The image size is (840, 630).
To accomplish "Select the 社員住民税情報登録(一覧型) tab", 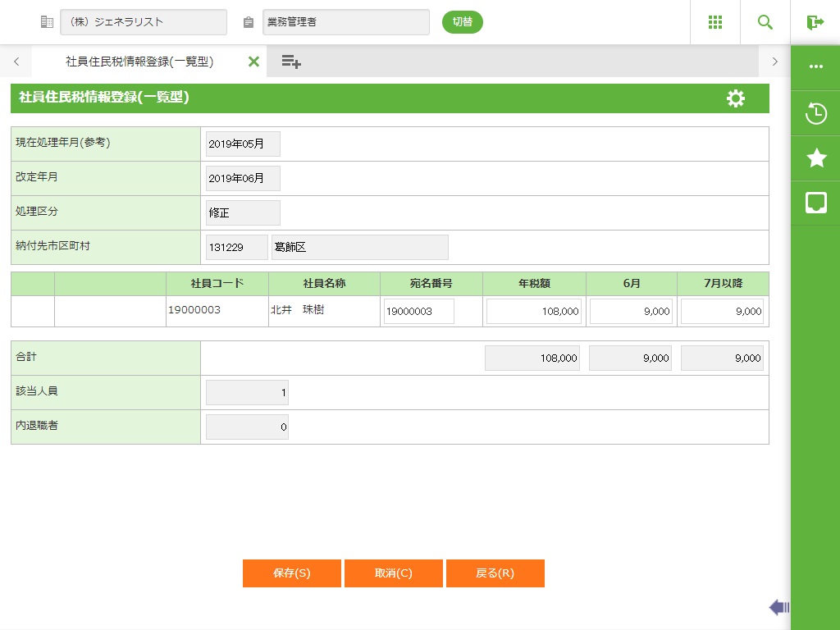I will click(139, 62).
